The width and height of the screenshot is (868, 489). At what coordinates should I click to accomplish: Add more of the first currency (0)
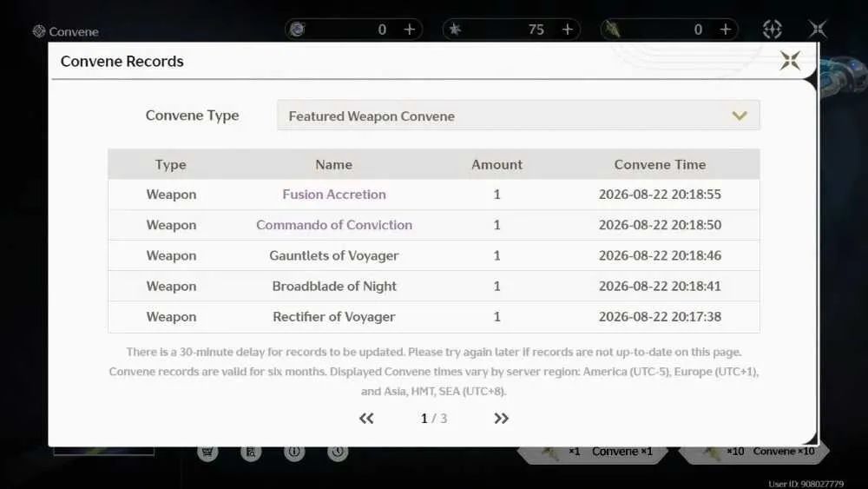pyautogui.click(x=410, y=30)
